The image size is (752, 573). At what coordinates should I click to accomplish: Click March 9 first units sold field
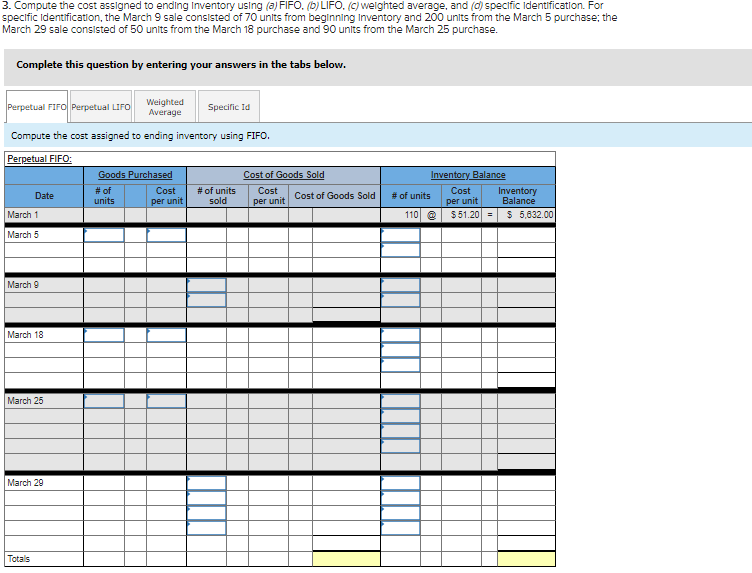(x=206, y=285)
